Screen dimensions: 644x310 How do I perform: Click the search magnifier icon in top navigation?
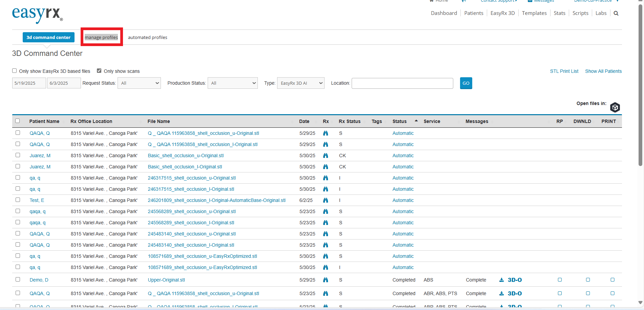tap(616, 13)
